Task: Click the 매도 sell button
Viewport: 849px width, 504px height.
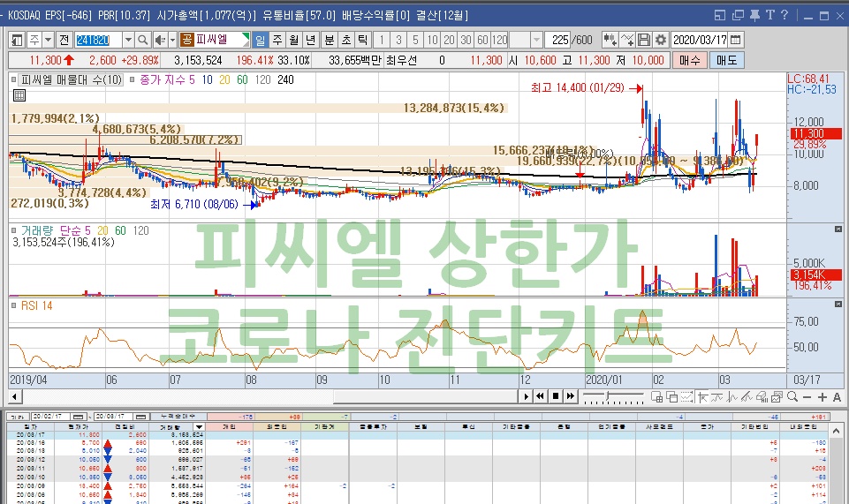Action: pos(726,60)
